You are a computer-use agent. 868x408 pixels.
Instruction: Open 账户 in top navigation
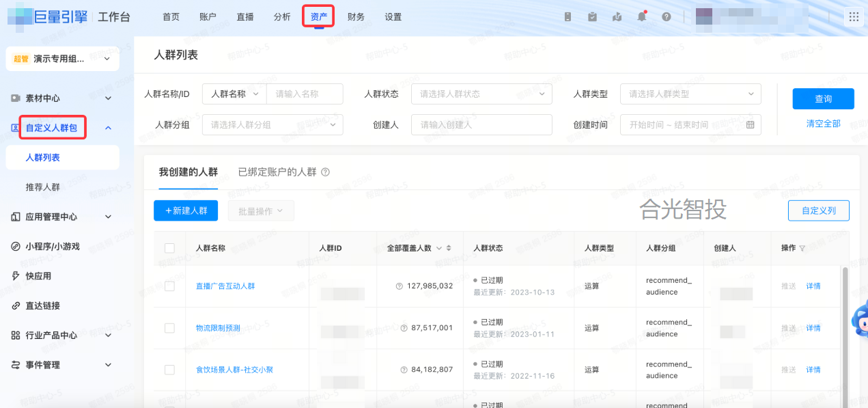pyautogui.click(x=208, y=17)
